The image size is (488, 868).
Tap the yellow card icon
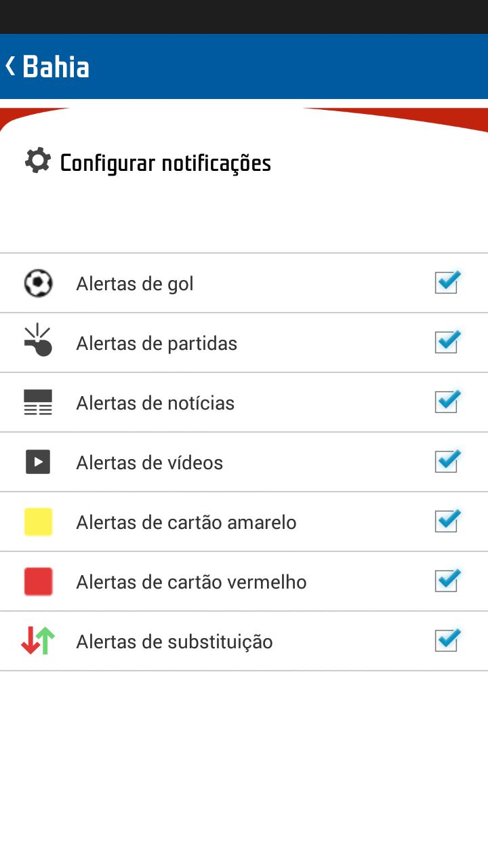coord(38,522)
